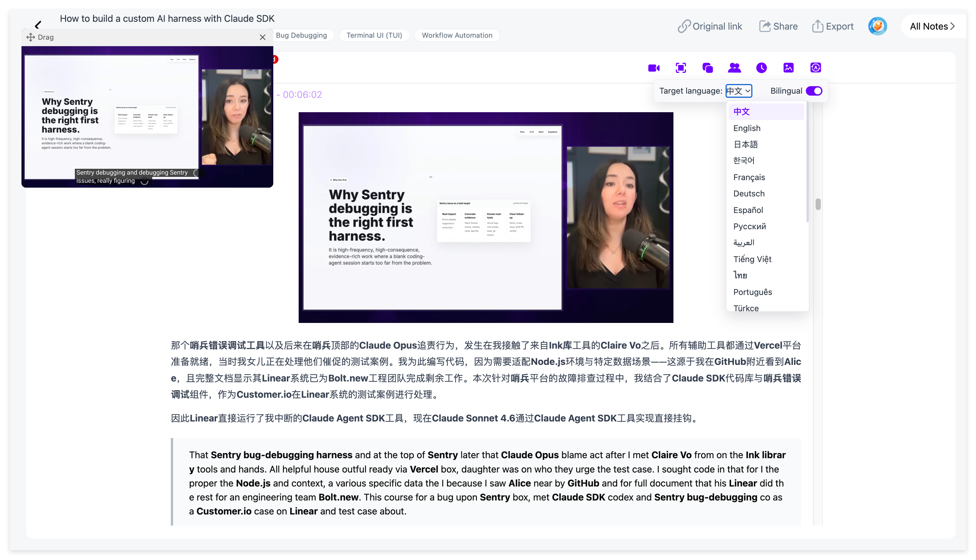Choose Português from the language list
The image size is (976, 560).
(766, 292)
